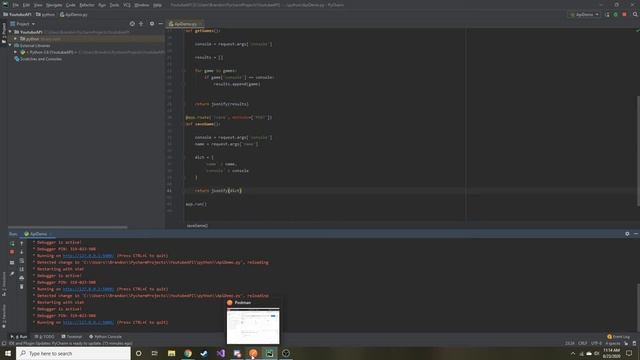This screenshot has width=640, height=360.
Task: Open the Window menu
Action: [142, 5]
